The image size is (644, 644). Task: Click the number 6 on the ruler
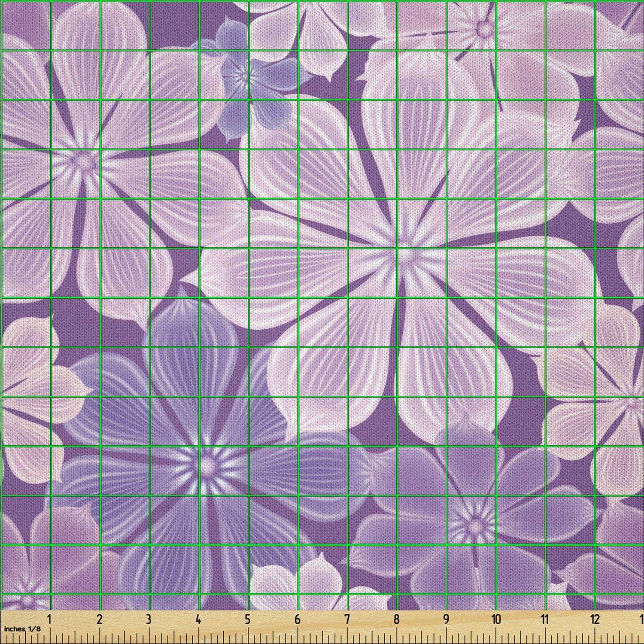[298, 620]
